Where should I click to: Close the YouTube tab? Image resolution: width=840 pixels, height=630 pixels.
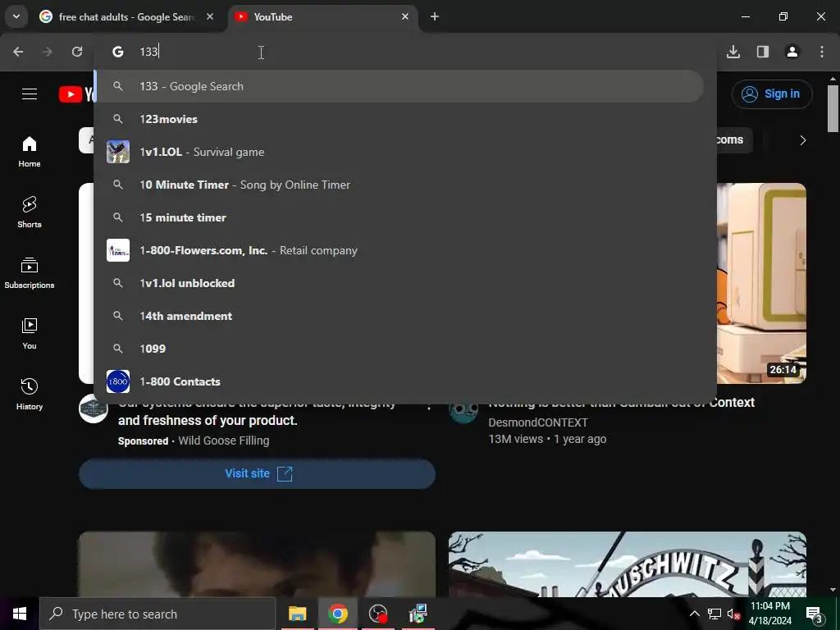(x=405, y=16)
